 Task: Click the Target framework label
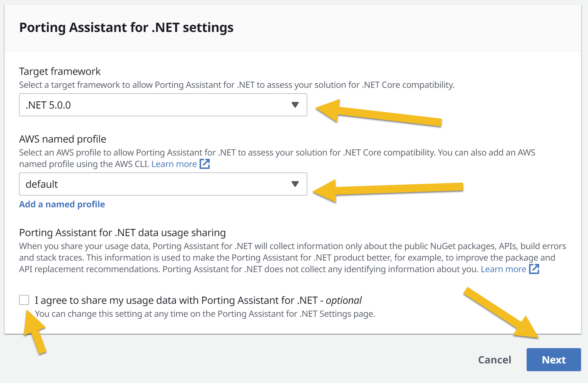[x=60, y=71]
